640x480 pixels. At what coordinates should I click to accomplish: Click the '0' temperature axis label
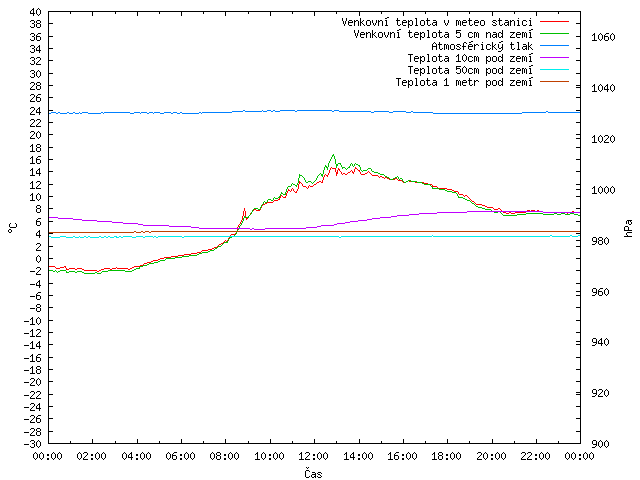pyautogui.click(x=38, y=259)
